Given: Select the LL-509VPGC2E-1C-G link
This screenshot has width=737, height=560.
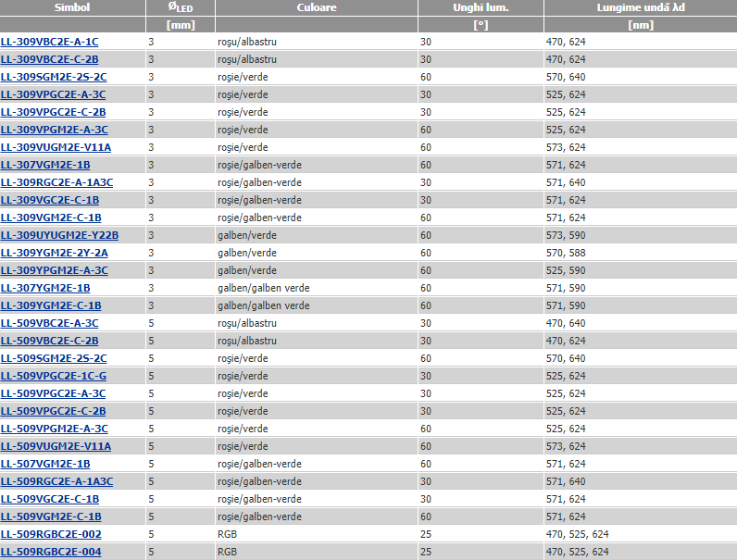Looking at the screenshot, I should 54,376.
